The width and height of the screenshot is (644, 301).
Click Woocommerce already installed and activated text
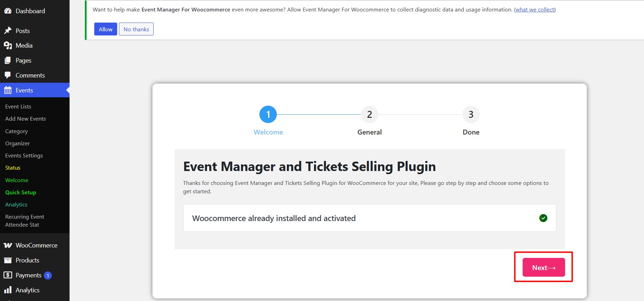click(x=274, y=218)
